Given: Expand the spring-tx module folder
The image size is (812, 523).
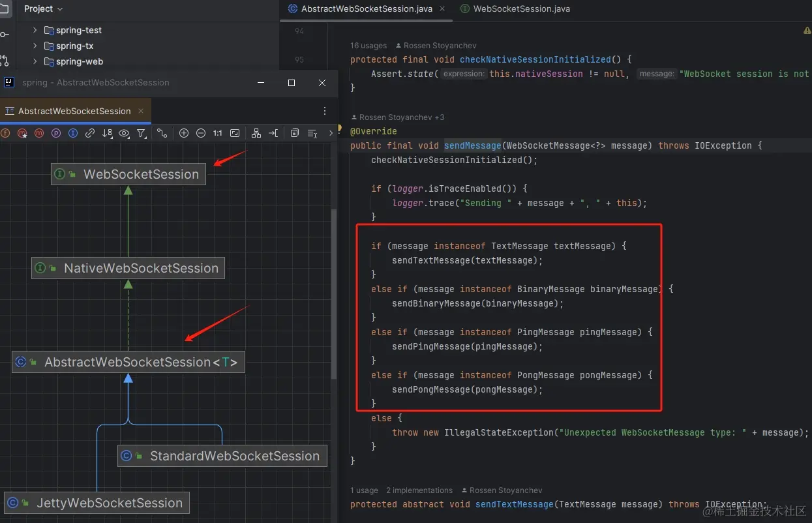Looking at the screenshot, I should point(35,46).
